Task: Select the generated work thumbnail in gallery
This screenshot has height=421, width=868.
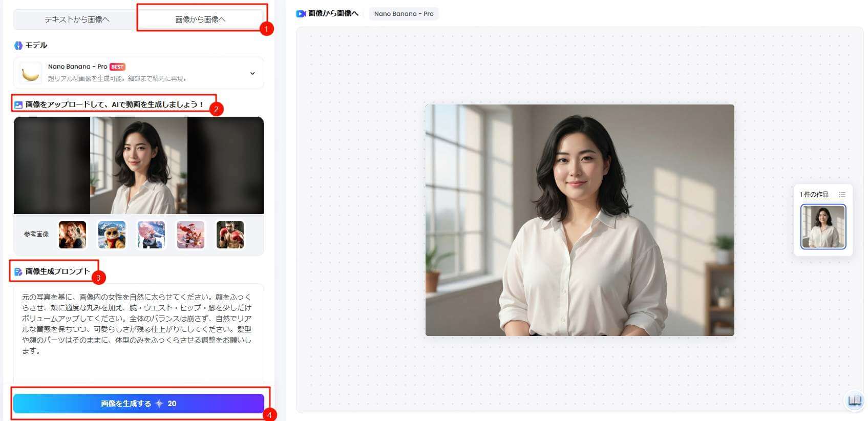Action: pyautogui.click(x=823, y=226)
